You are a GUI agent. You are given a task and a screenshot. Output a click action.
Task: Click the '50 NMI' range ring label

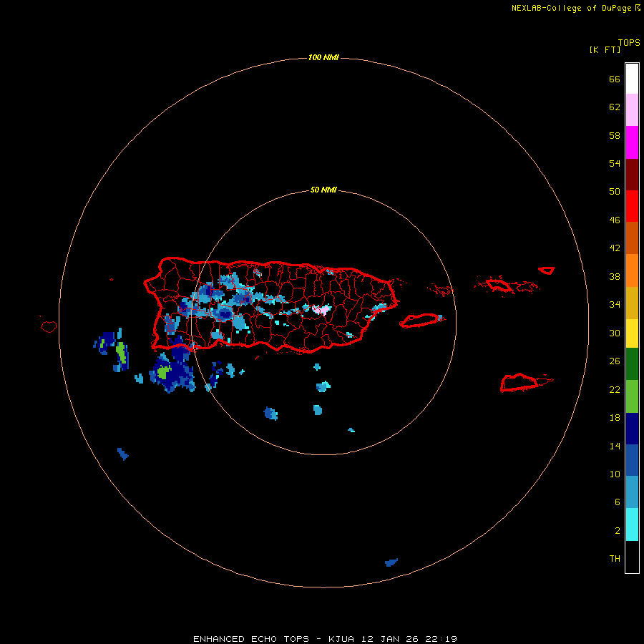tap(323, 190)
